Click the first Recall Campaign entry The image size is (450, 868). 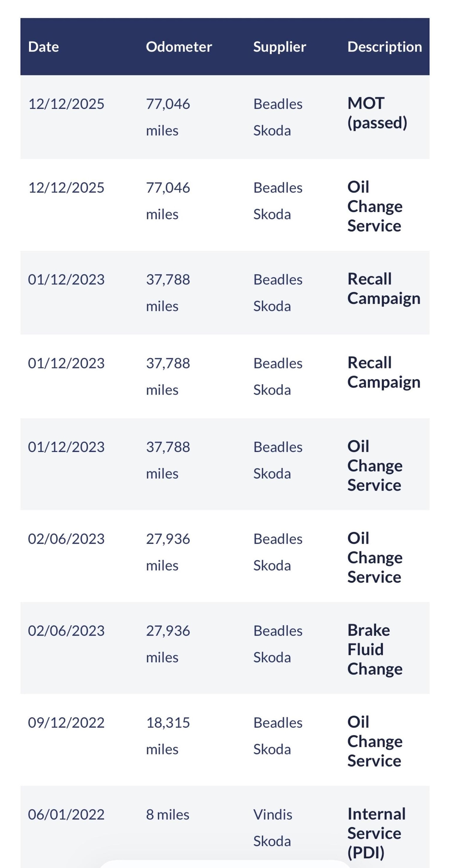pos(384,289)
